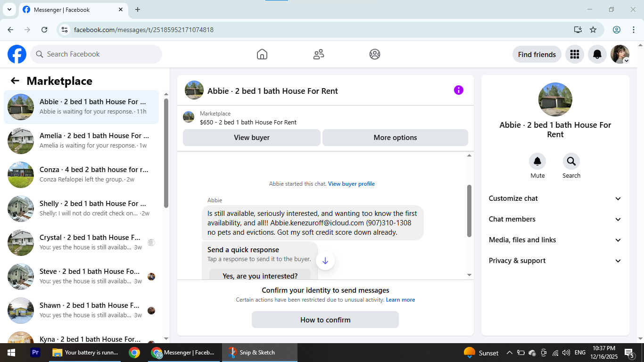Open the volume control in system tray

point(566,353)
